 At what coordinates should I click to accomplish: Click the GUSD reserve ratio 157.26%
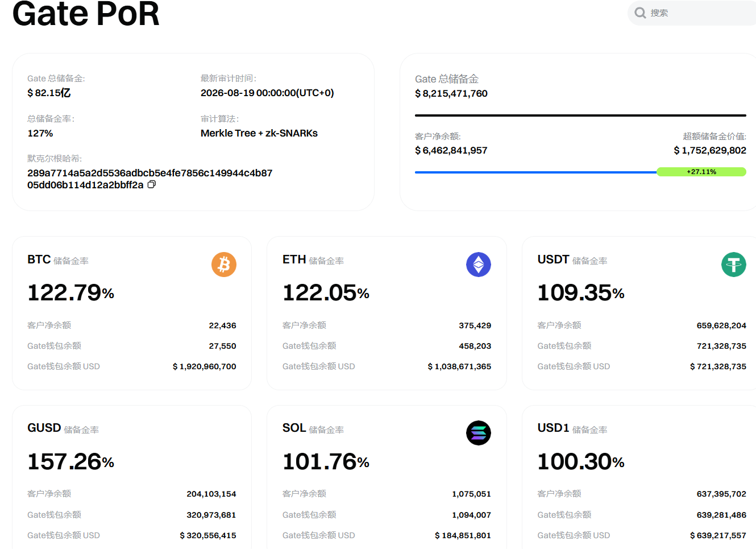71,461
